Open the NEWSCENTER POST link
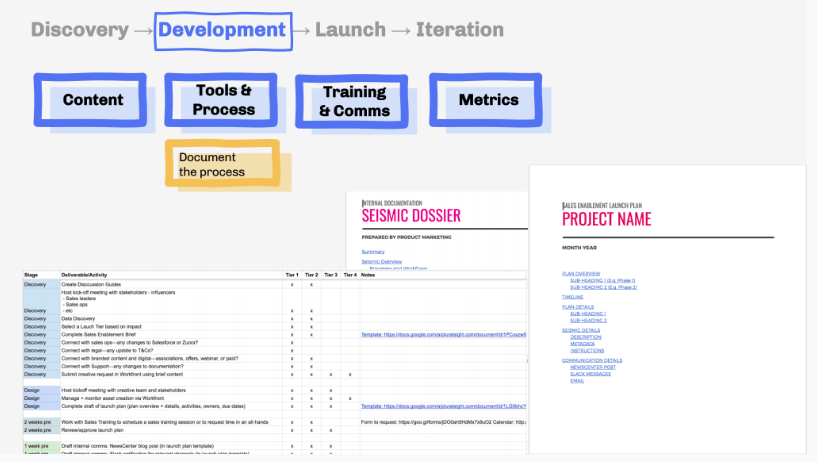Image resolution: width=817 pixels, height=462 pixels. [593, 367]
